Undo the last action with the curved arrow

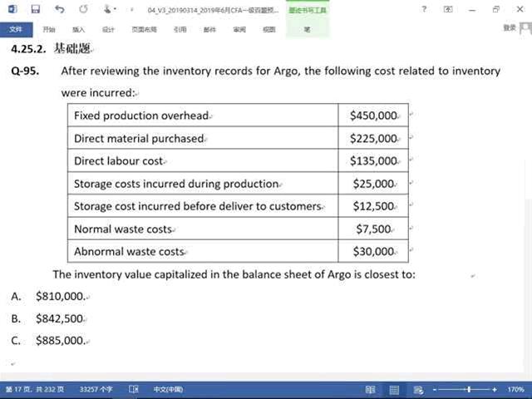[x=60, y=9]
